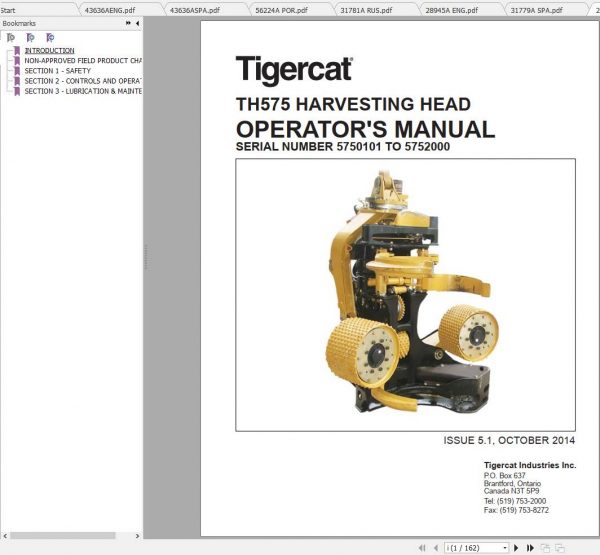This screenshot has width=600, height=555.
Task: Jump to the last page
Action: click(530, 548)
